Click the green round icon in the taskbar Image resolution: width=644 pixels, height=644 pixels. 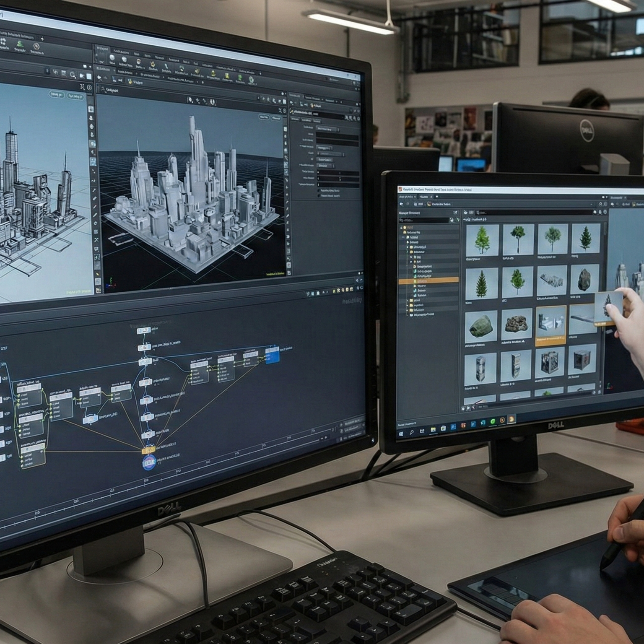493,421
